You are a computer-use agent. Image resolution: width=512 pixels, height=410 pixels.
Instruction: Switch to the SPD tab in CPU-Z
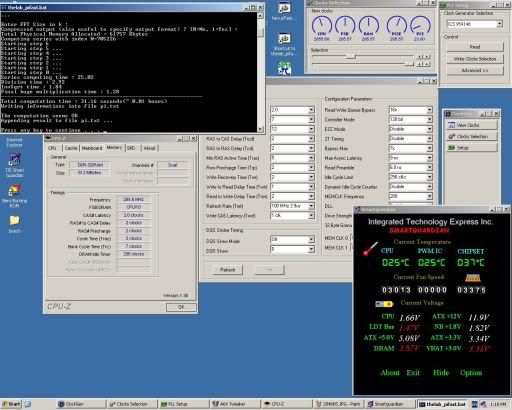pos(131,148)
